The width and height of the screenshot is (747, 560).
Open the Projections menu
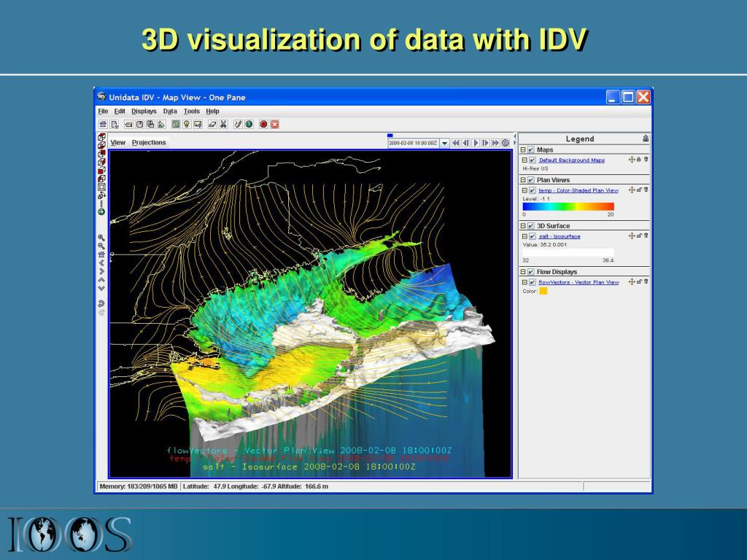[149, 142]
